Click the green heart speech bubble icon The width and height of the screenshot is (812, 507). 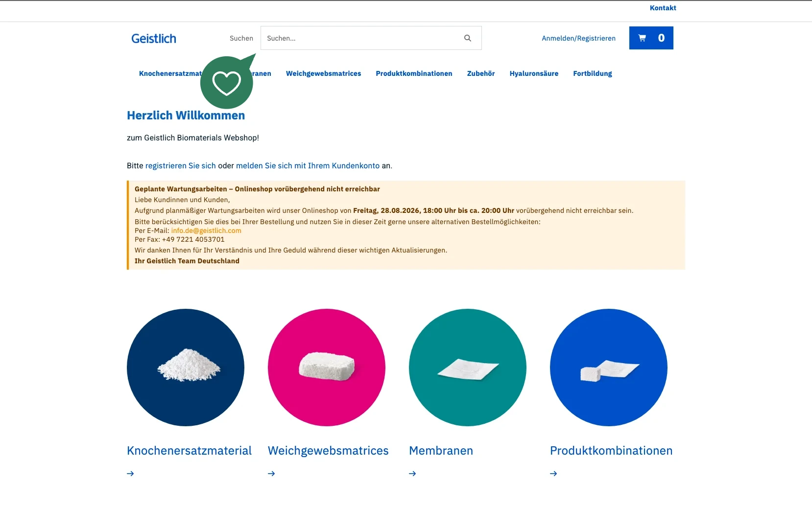(x=227, y=82)
